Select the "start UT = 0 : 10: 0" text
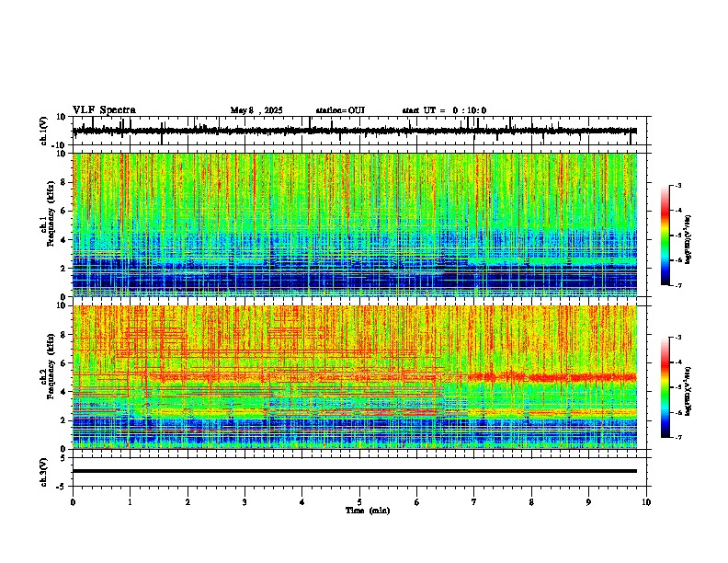728x563 pixels. coord(444,110)
